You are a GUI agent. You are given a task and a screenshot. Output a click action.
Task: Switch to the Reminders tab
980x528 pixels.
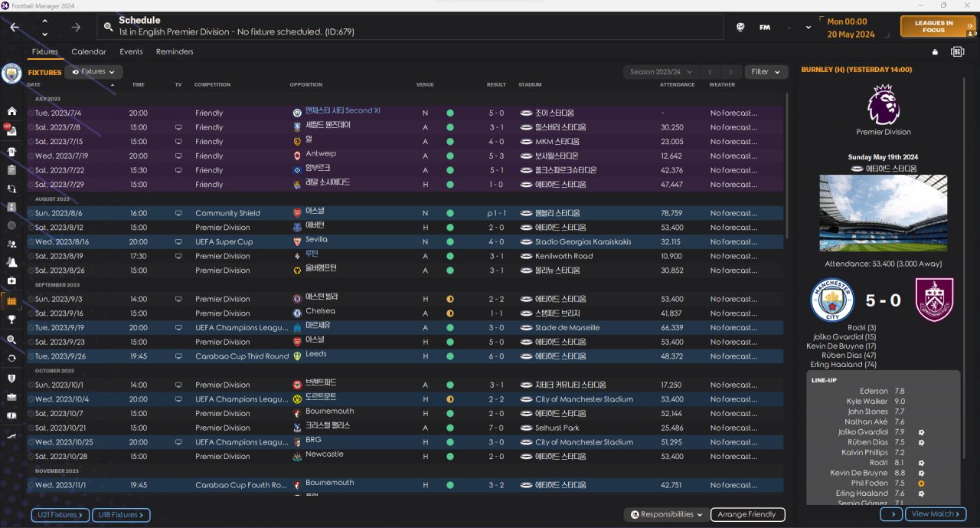175,52
